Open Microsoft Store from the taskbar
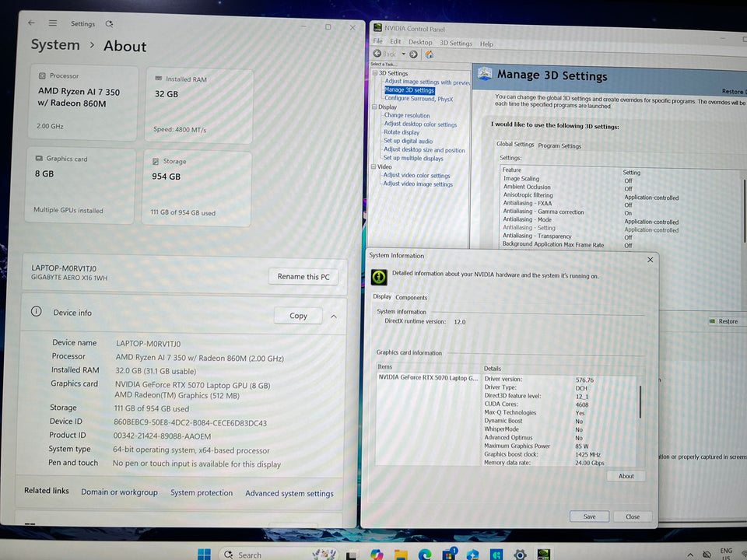 coord(449,555)
